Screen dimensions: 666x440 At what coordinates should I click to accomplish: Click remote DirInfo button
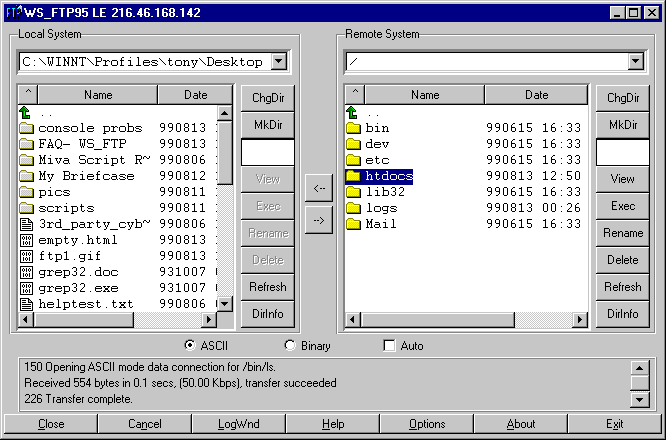point(623,314)
